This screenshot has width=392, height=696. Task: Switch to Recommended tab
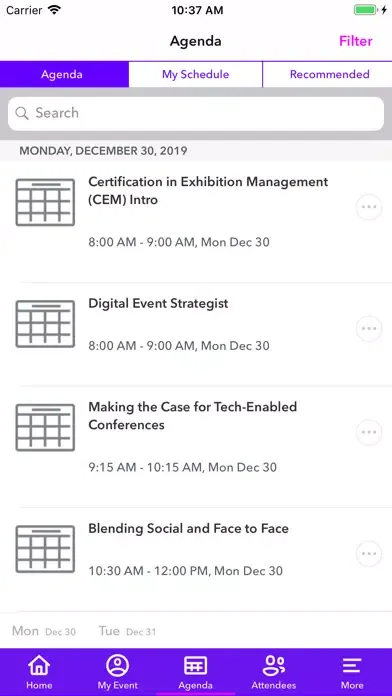click(x=328, y=74)
